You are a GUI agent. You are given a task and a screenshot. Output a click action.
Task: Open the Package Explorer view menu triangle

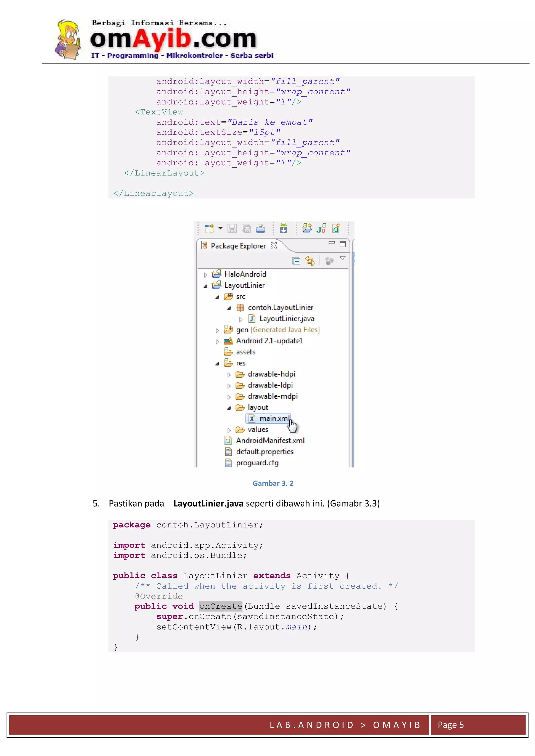click(343, 259)
